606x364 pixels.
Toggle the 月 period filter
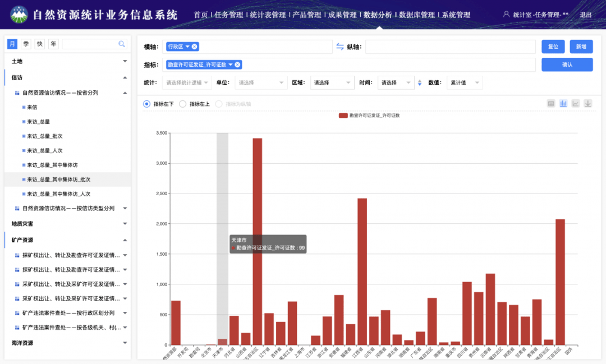pyautogui.click(x=12, y=44)
